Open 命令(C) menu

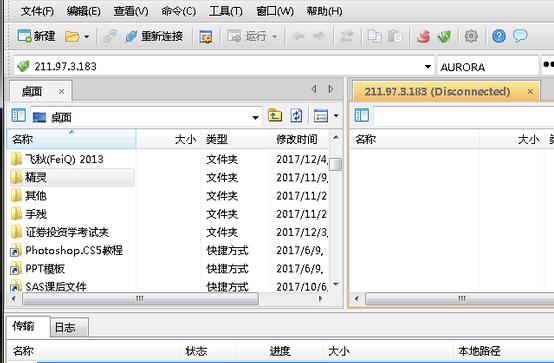click(178, 11)
